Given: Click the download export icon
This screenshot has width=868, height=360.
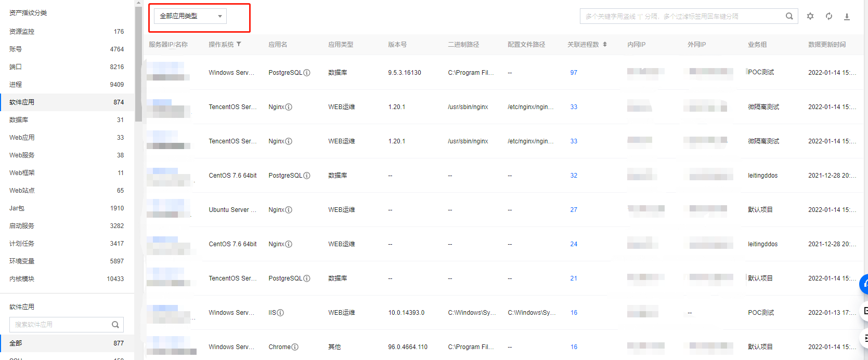Looking at the screenshot, I should point(847,17).
